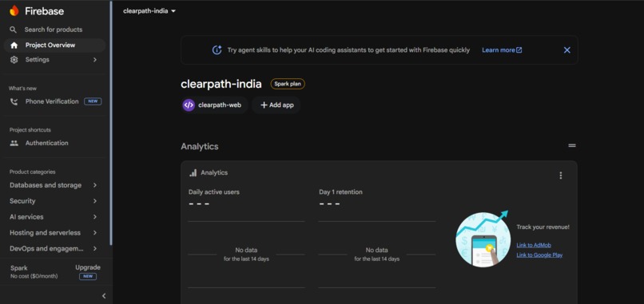The image size is (644, 304).
Task: Click the clearpath-india project heading
Action: (x=221, y=84)
